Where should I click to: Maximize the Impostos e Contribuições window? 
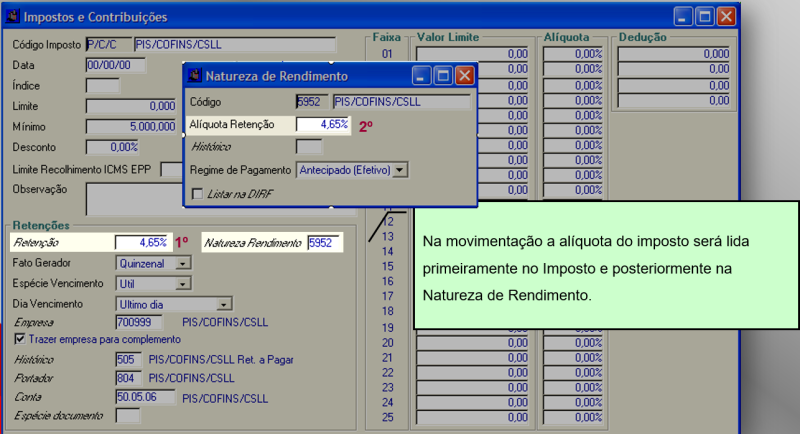point(705,17)
